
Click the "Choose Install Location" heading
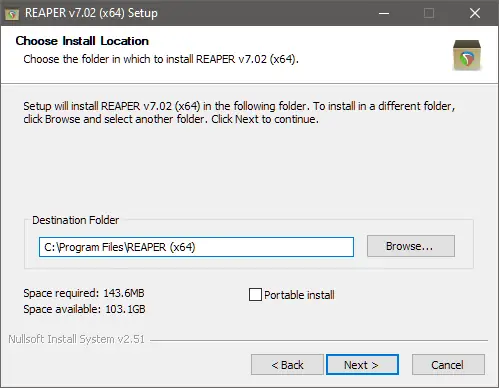click(x=82, y=41)
